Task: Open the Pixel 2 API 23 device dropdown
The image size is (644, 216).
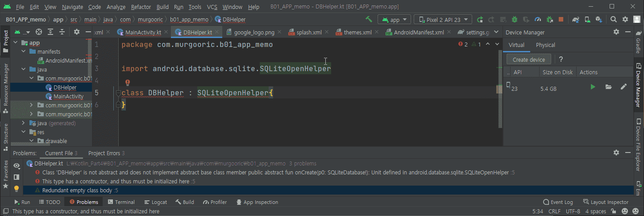Action: point(443,20)
